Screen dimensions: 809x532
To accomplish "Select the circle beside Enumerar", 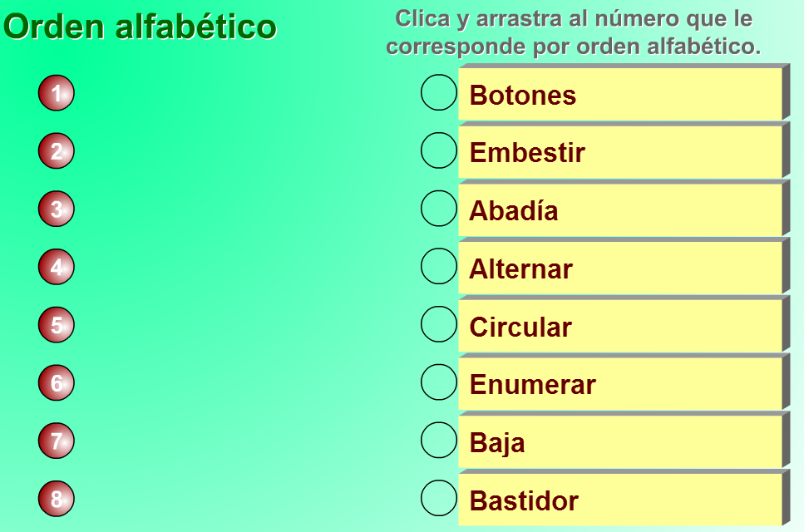I will 438,383.
